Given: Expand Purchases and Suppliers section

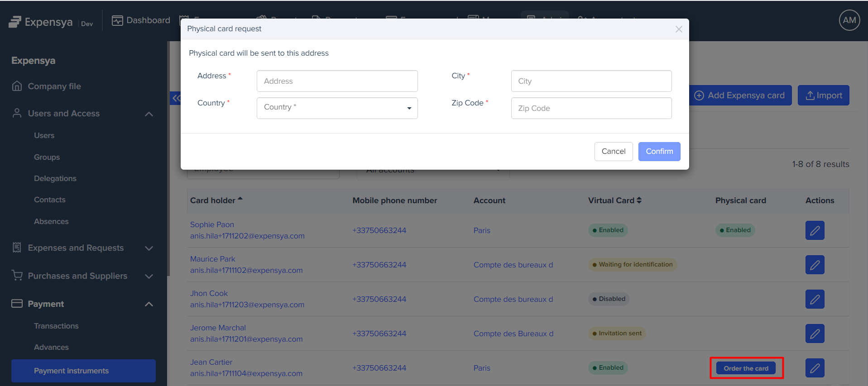Looking at the screenshot, I should (149, 276).
